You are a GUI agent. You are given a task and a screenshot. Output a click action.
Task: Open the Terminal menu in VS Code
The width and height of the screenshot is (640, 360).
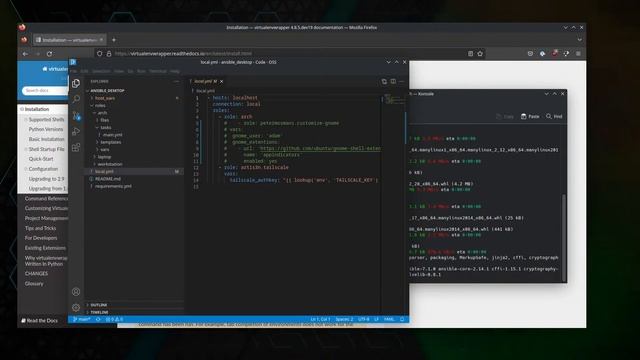click(x=158, y=71)
